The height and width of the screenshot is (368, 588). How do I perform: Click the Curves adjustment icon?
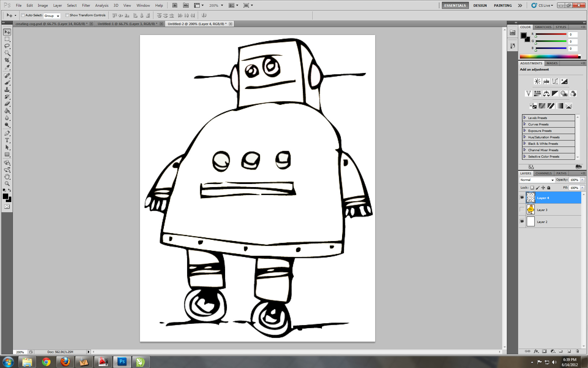click(x=555, y=81)
